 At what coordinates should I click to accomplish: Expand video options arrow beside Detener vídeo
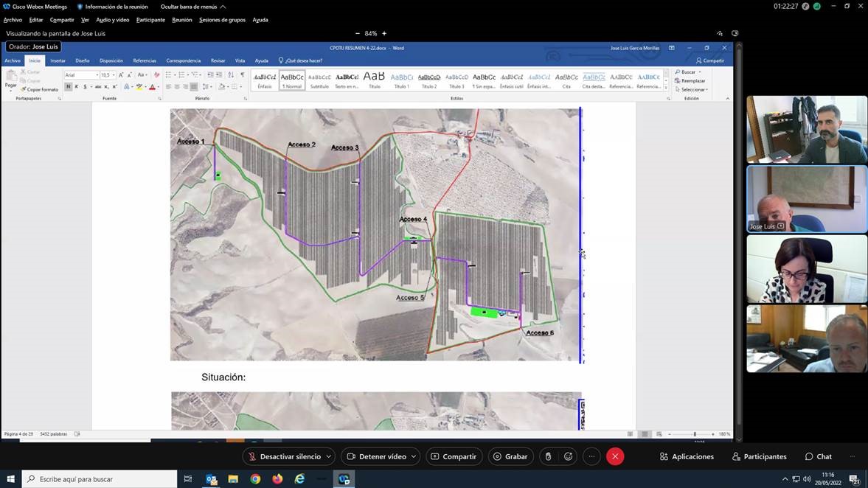pyautogui.click(x=414, y=456)
